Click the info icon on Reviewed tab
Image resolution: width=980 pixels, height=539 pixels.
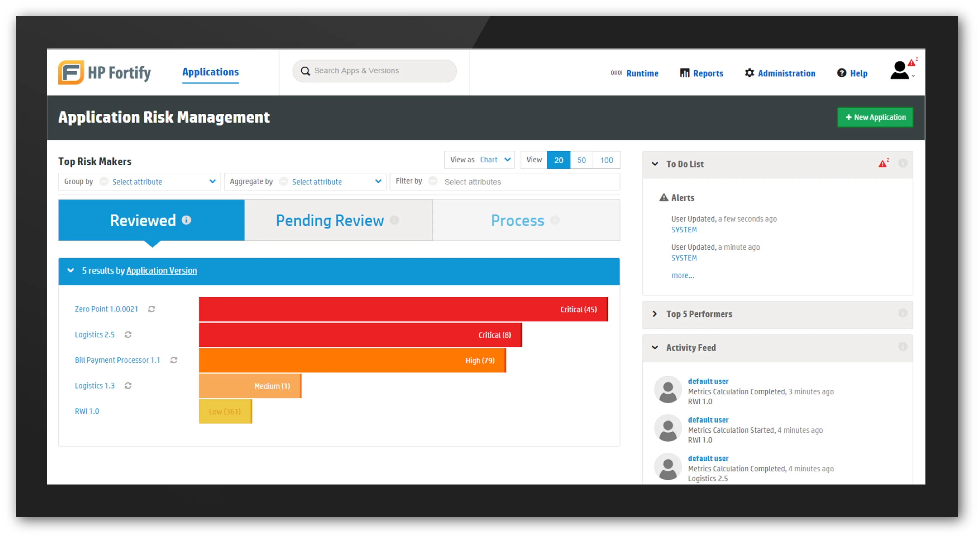[186, 220]
